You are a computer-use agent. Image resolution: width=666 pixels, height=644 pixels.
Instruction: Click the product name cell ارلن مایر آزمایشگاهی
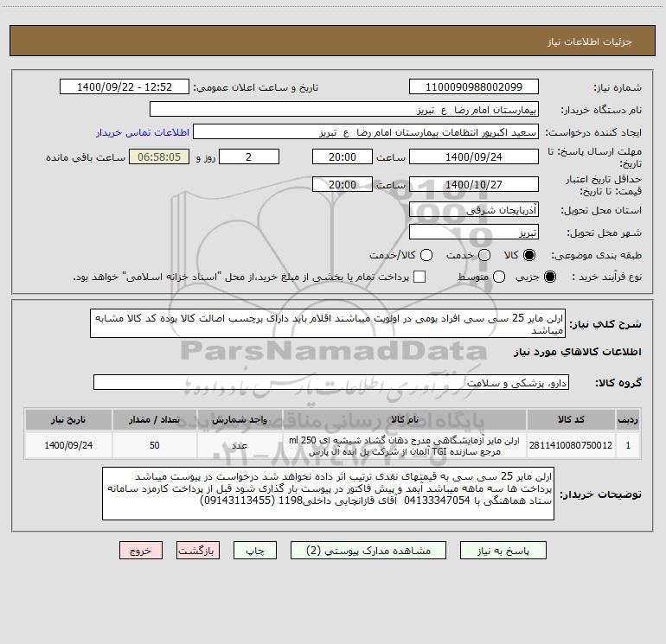coord(405,445)
